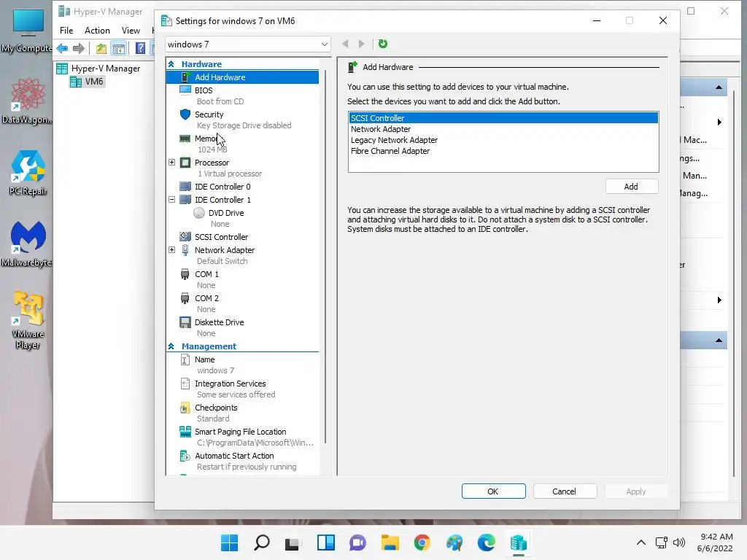747x560 pixels.
Task: Expand the Processor node
Action: [x=172, y=163]
